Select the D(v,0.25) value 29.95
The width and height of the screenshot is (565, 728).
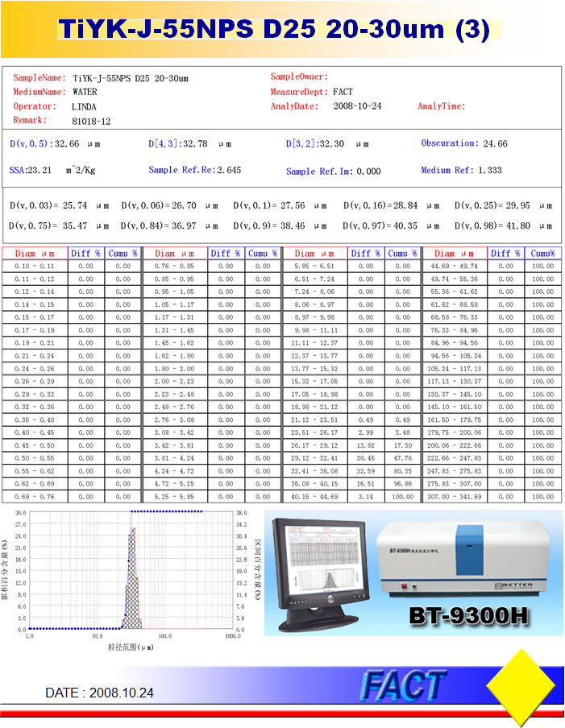(517, 205)
